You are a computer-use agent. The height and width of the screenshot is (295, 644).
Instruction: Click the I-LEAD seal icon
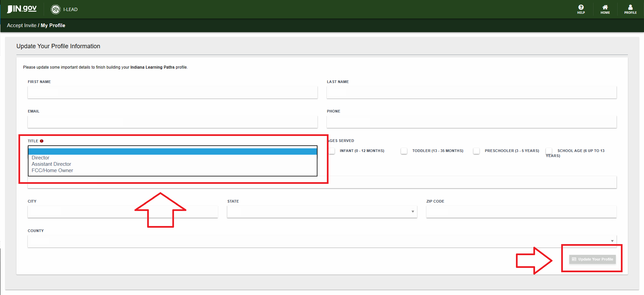point(55,9)
